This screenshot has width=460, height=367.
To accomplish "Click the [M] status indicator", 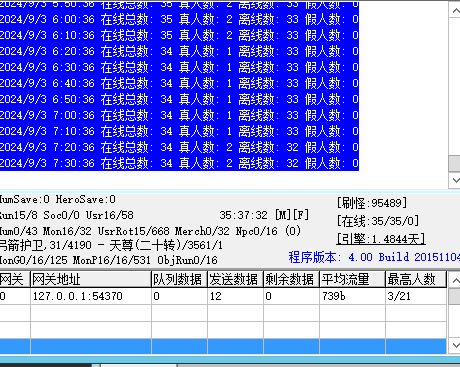I will pos(283,215).
